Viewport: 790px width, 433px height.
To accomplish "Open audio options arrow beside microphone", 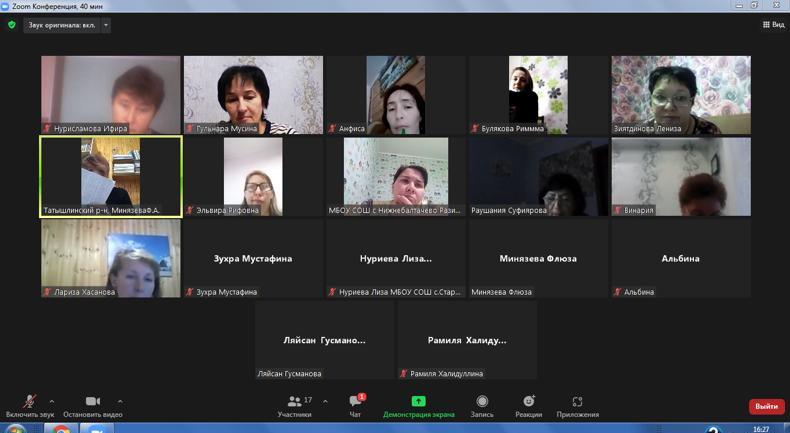I will click(52, 402).
